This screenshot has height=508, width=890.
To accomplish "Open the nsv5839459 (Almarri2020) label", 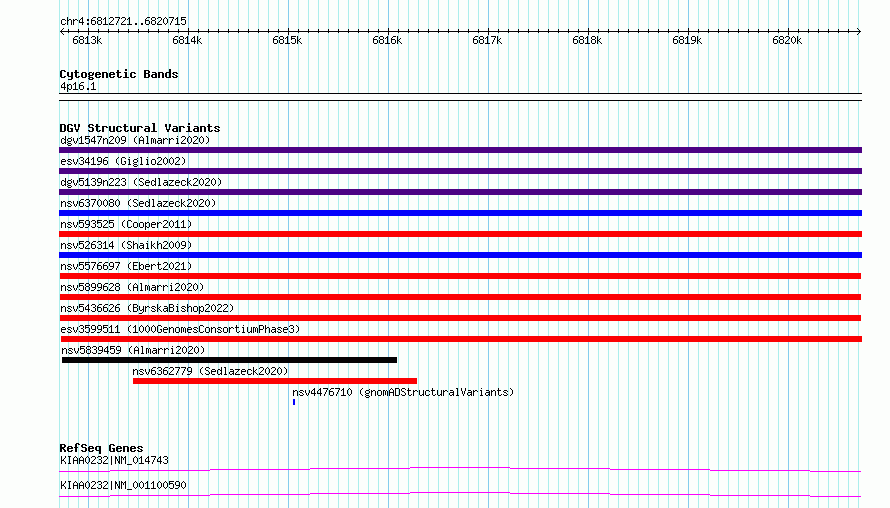I will tap(133, 350).
